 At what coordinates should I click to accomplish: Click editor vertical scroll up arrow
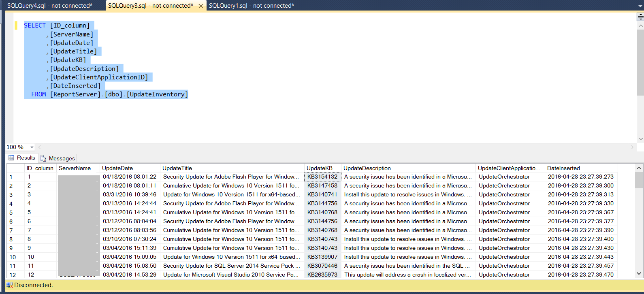click(640, 26)
